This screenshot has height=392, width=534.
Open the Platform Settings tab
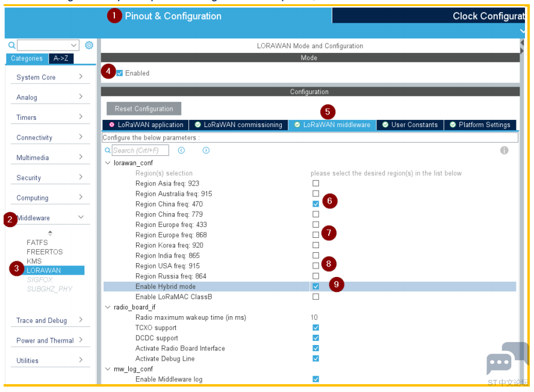click(x=480, y=125)
